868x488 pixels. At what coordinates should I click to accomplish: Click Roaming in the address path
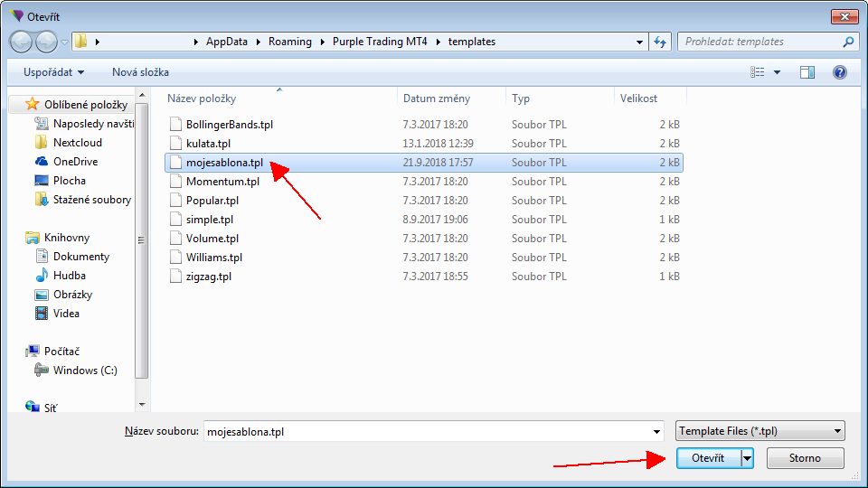[289, 42]
